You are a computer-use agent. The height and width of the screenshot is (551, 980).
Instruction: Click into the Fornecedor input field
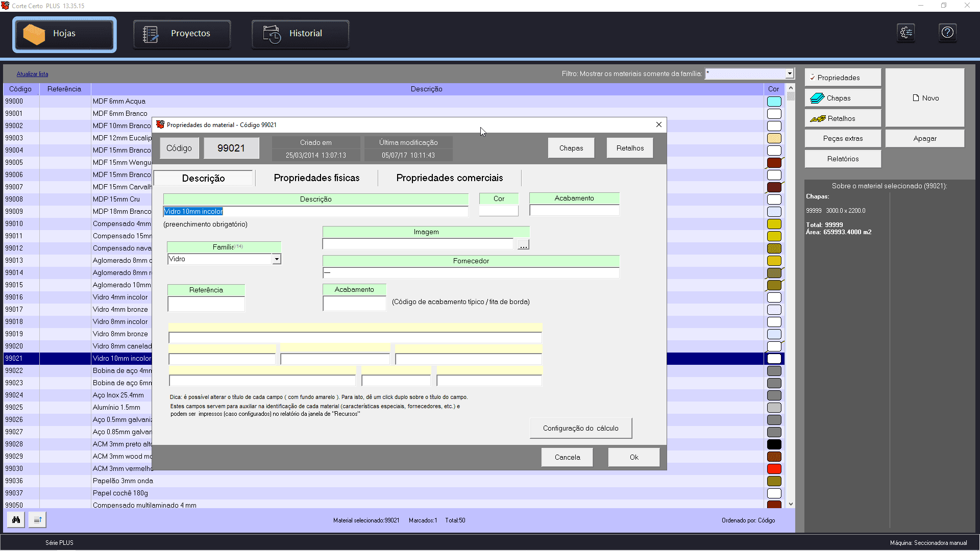click(x=471, y=273)
